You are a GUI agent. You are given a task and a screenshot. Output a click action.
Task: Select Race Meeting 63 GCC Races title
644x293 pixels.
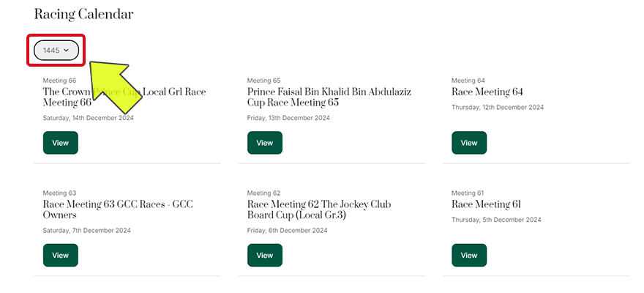click(117, 209)
